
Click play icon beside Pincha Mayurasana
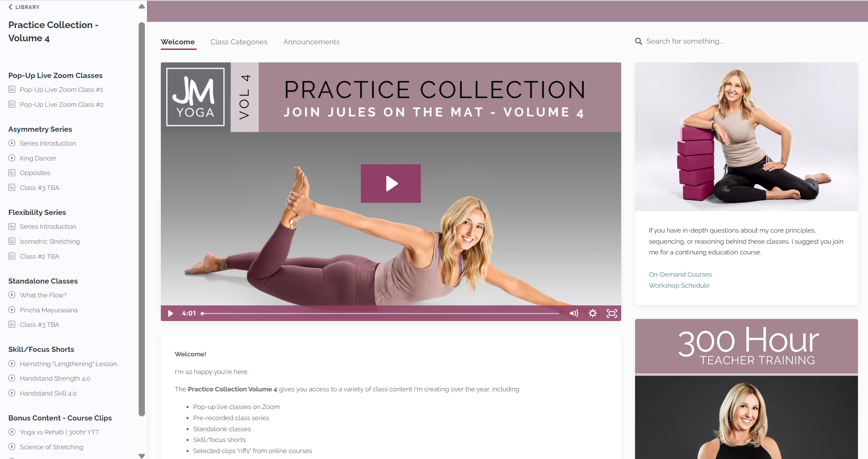point(12,310)
